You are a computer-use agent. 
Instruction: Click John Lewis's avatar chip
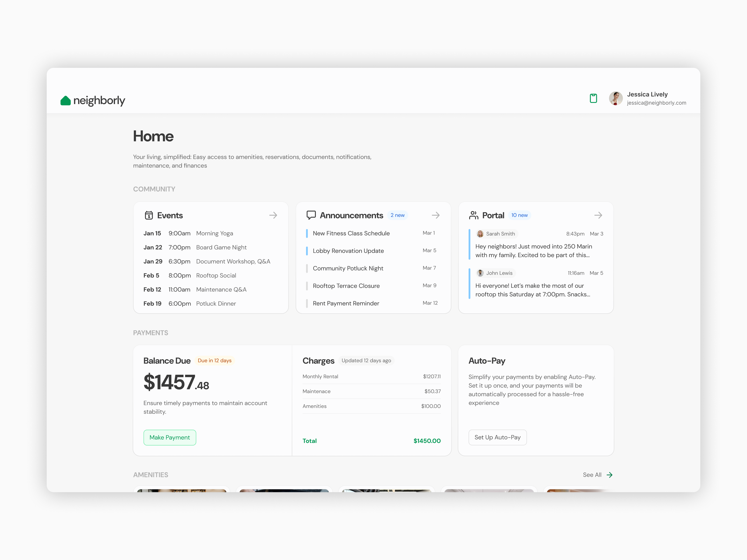[x=495, y=273]
